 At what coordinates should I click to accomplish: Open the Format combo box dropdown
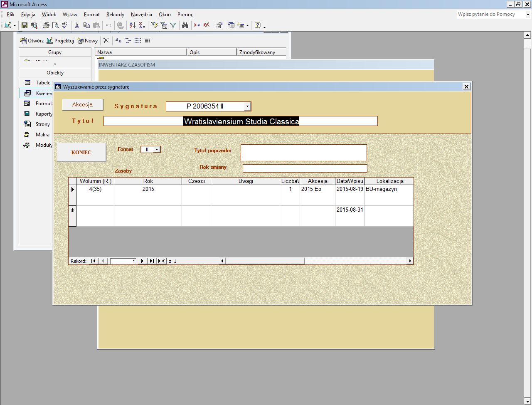click(157, 149)
